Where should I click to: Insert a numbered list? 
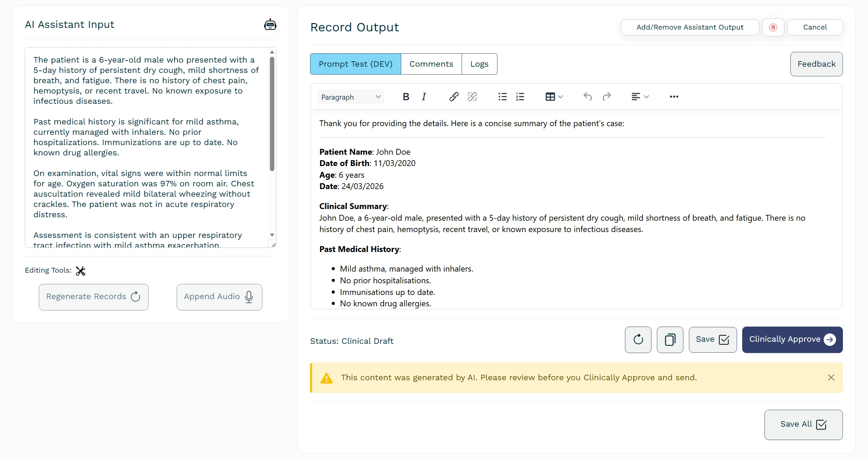pos(520,97)
